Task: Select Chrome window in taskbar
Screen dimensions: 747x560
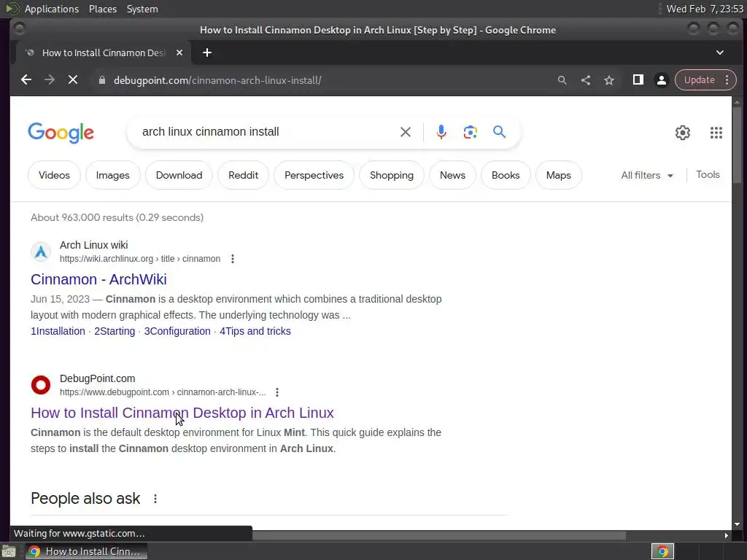Action: (x=86, y=551)
